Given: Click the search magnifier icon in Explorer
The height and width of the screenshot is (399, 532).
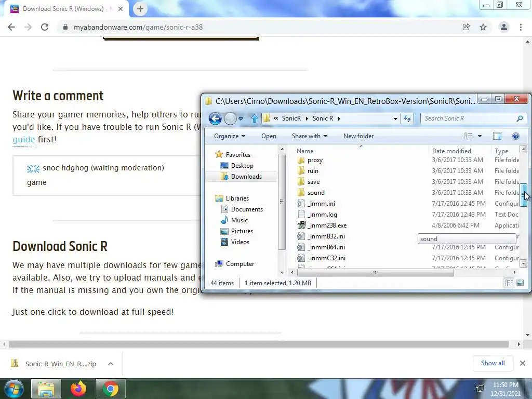Looking at the screenshot, I should click(520, 118).
